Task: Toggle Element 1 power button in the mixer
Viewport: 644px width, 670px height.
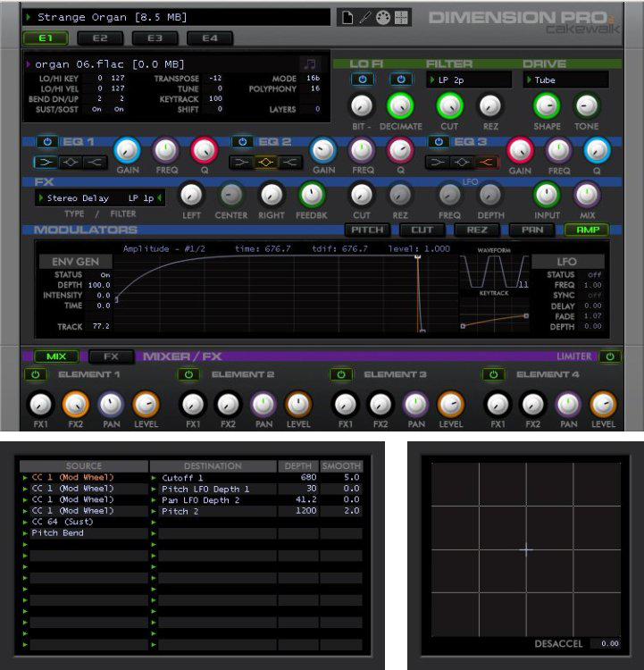Action: pyautogui.click(x=36, y=374)
